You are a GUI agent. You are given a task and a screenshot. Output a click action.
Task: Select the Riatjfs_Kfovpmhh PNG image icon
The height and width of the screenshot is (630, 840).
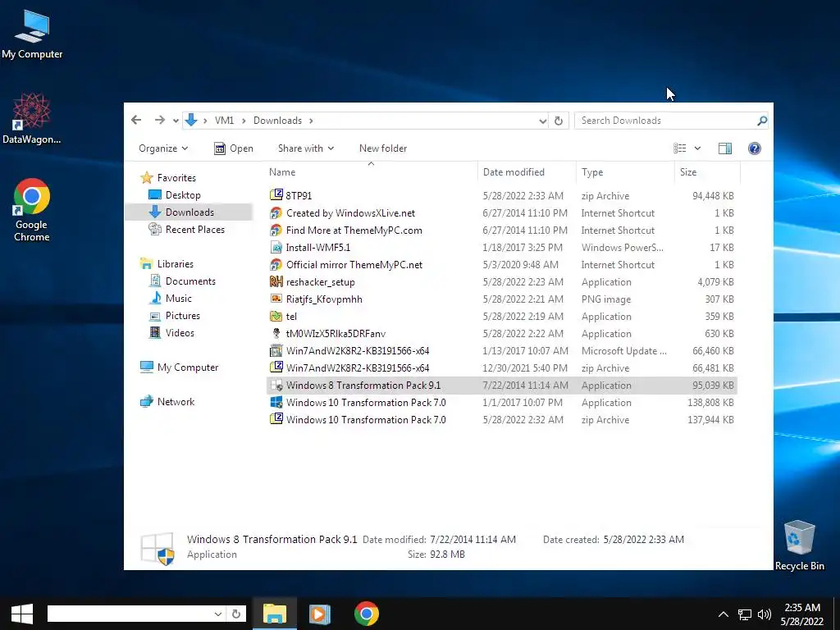[x=276, y=299]
